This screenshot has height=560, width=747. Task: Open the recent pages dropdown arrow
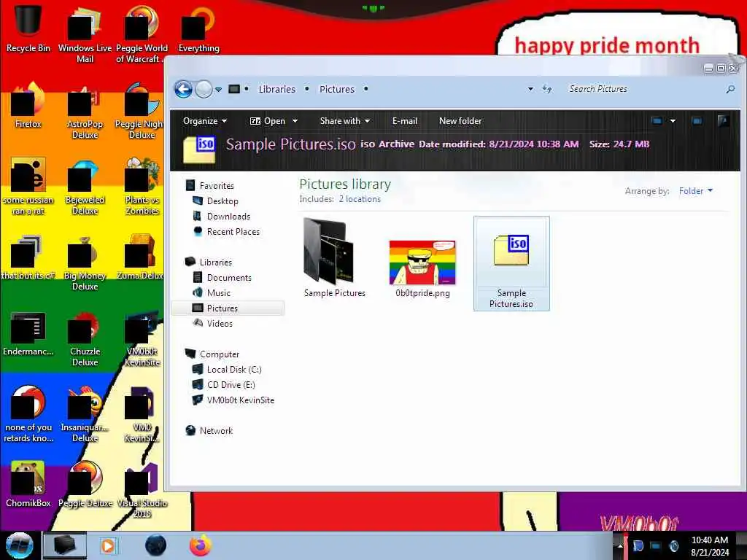tap(218, 90)
